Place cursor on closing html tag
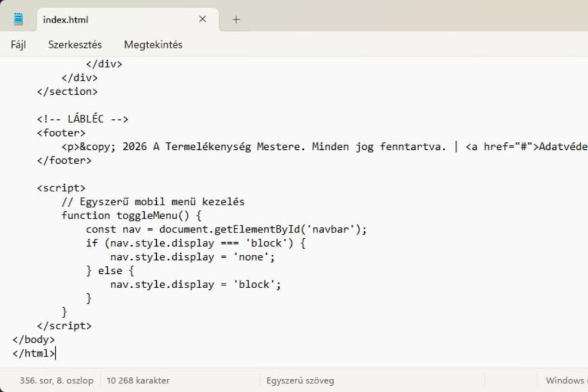The width and height of the screenshot is (588, 392). [x=34, y=354]
